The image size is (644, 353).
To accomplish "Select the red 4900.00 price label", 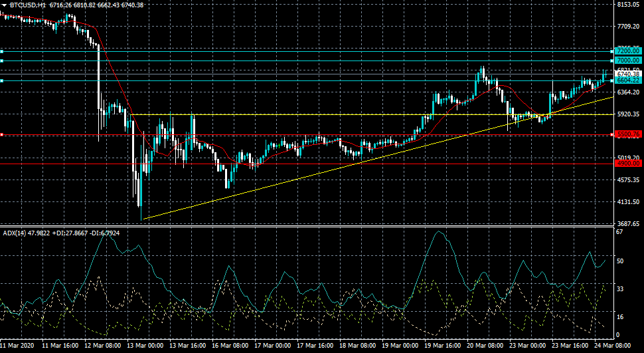I will (x=628, y=164).
